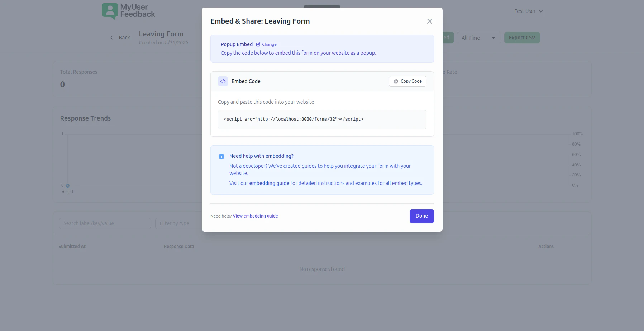Click the Aug 31 chart data point

click(x=68, y=186)
